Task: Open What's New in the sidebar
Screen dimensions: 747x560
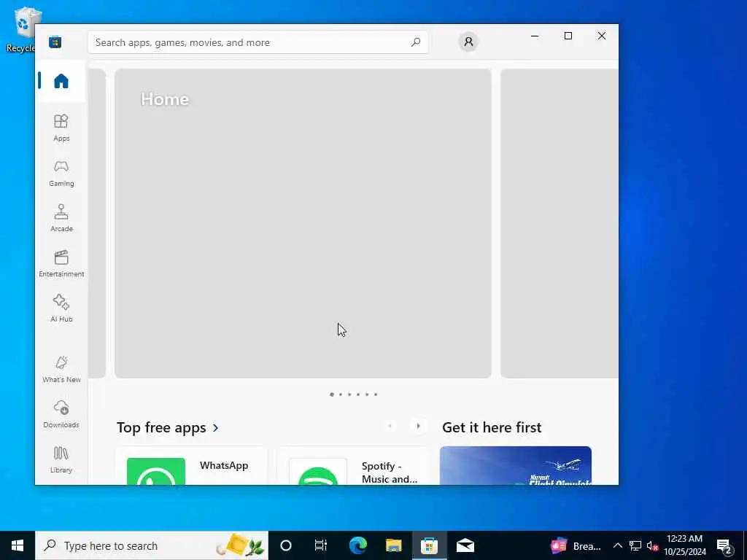Action: pos(61,369)
